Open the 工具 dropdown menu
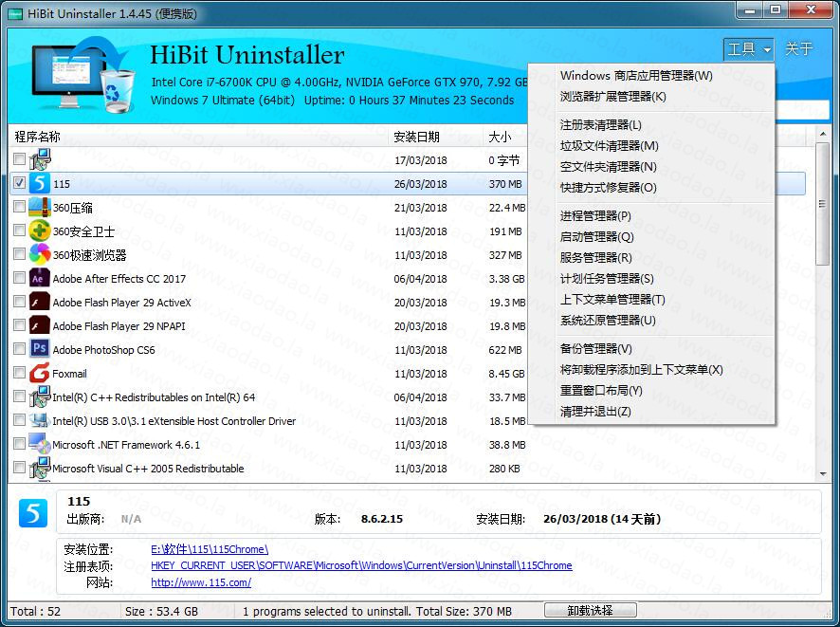 (748, 49)
